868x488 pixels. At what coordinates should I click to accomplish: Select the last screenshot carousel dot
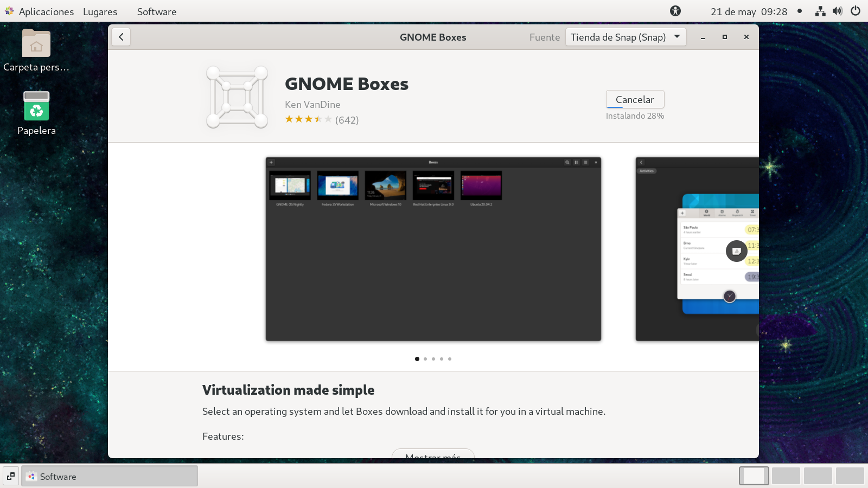click(450, 359)
